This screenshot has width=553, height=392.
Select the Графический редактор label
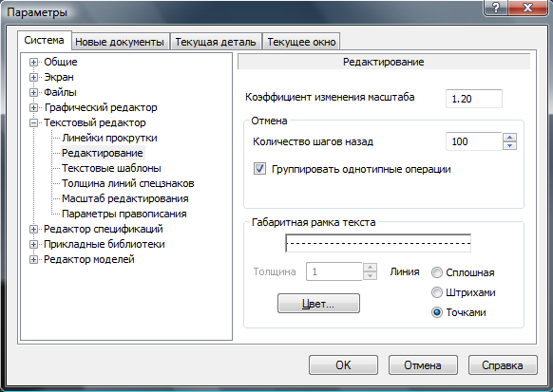coord(101,107)
